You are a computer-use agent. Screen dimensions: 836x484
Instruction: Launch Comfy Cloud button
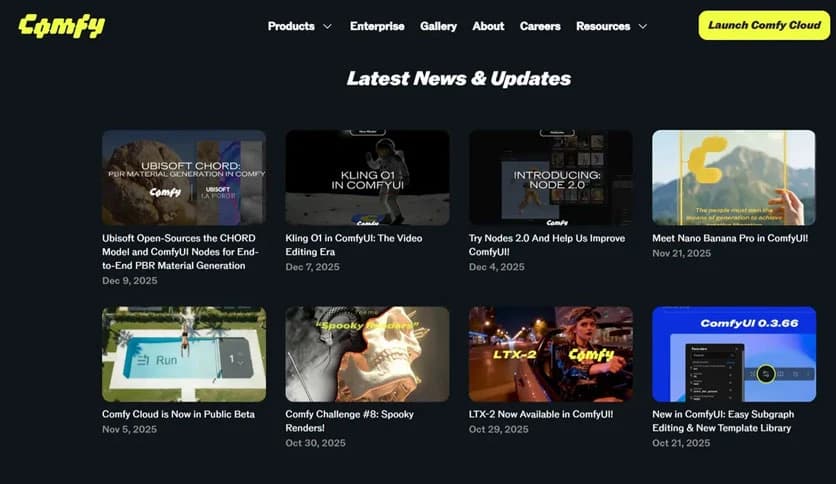pyautogui.click(x=764, y=25)
